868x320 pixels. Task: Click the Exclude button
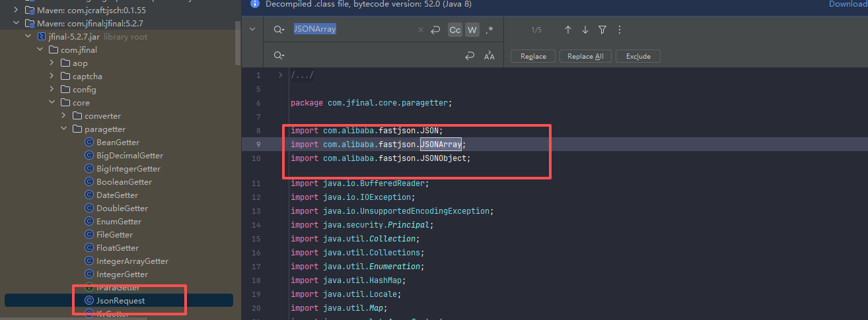(x=638, y=56)
